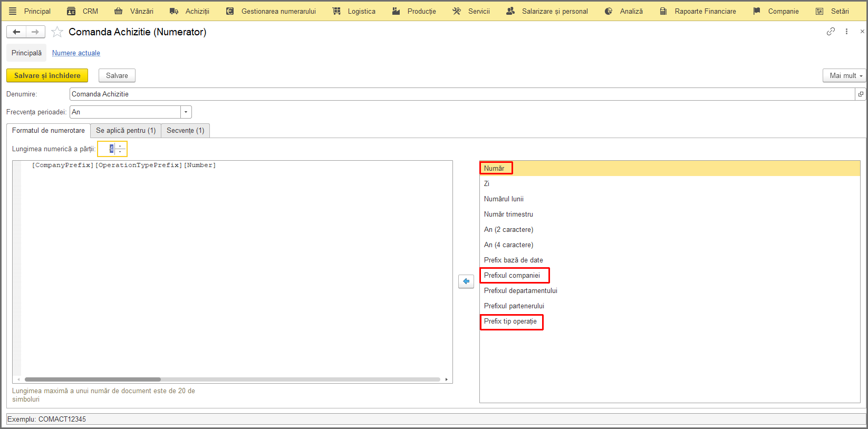Click the Denumire text input field
This screenshot has height=429, width=868.
462,94
